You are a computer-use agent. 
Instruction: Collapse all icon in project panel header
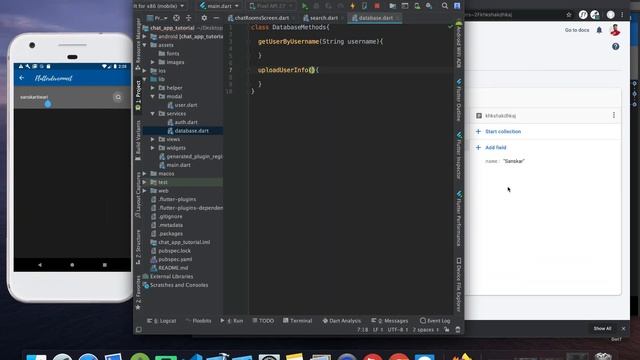click(x=189, y=18)
